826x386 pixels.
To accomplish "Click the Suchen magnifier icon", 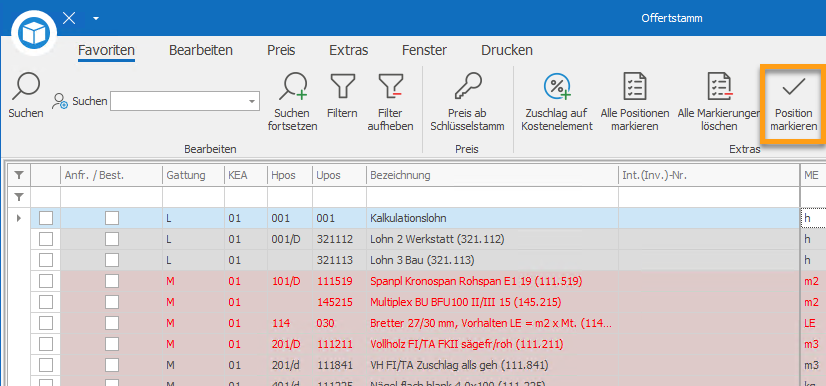I will coord(26,86).
